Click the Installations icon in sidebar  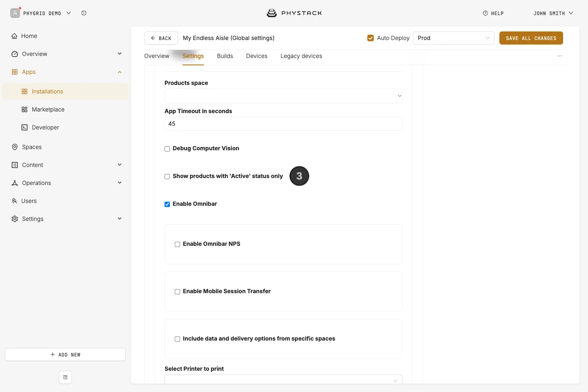point(24,91)
